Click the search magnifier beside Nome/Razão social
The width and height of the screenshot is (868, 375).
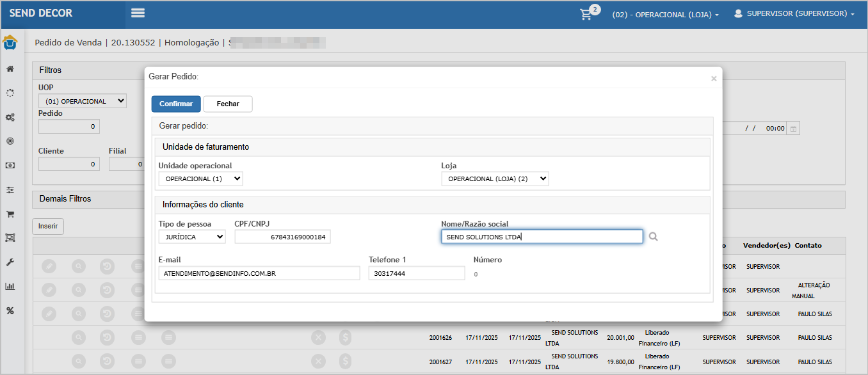pyautogui.click(x=653, y=237)
